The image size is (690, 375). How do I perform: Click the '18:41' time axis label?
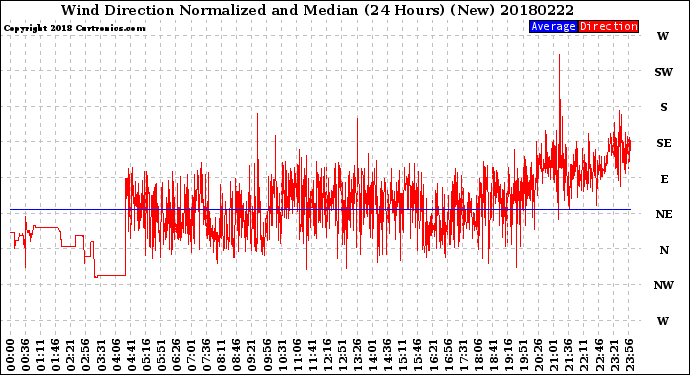point(493,355)
